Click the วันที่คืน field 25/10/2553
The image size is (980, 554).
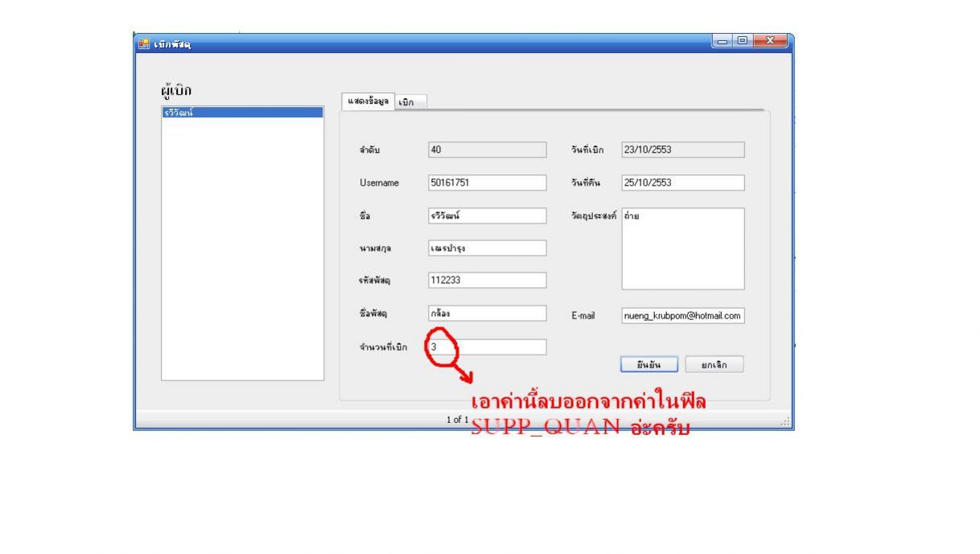tap(682, 183)
